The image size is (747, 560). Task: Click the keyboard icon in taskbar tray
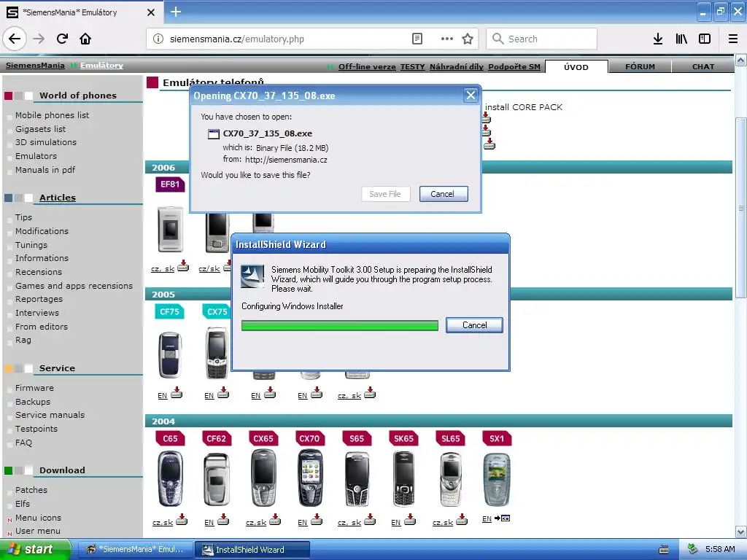tap(664, 550)
